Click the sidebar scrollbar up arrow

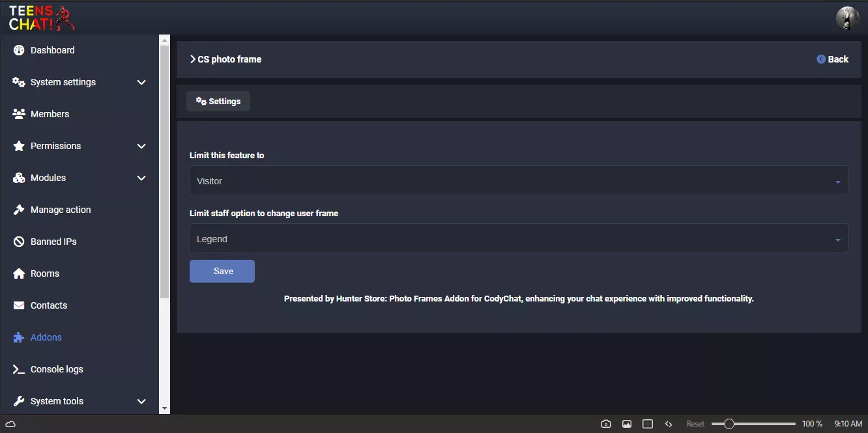click(x=165, y=40)
